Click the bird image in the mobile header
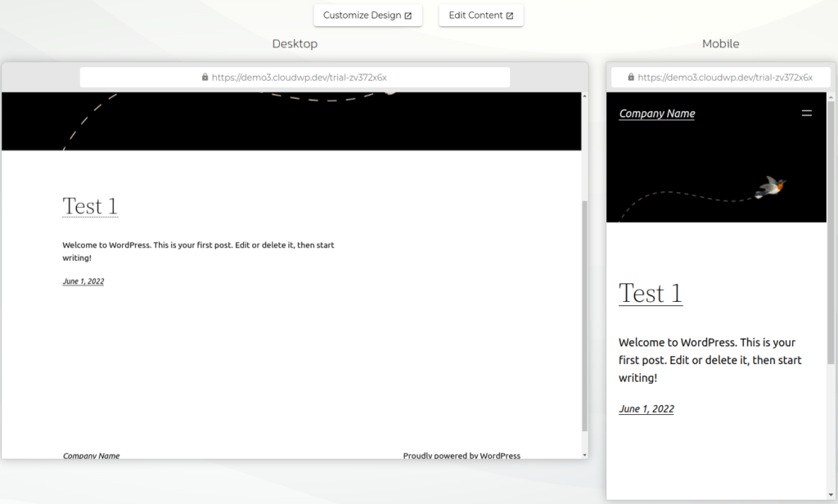The image size is (838, 504). point(772,187)
